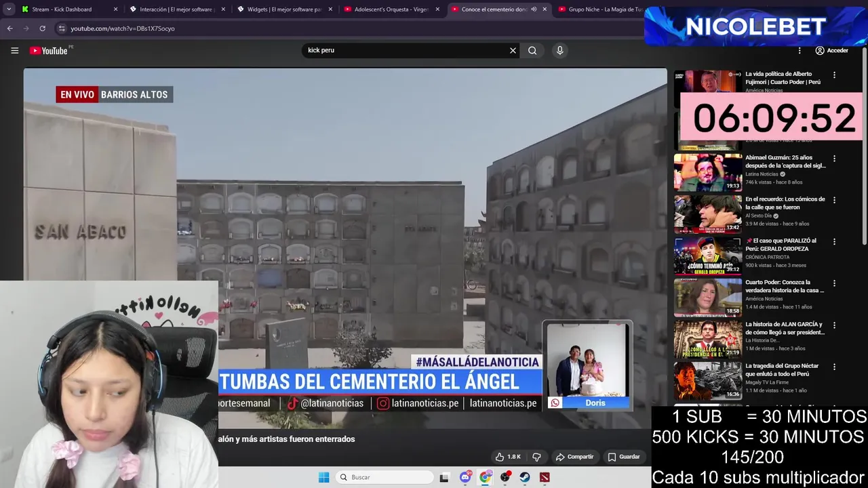The width and height of the screenshot is (868, 488).
Task: Reload the page with the refresh icon
Action: click(42, 28)
